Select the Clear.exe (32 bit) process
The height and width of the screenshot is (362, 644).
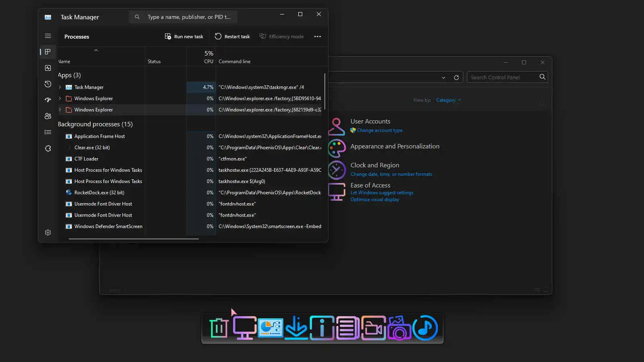[x=190, y=148]
